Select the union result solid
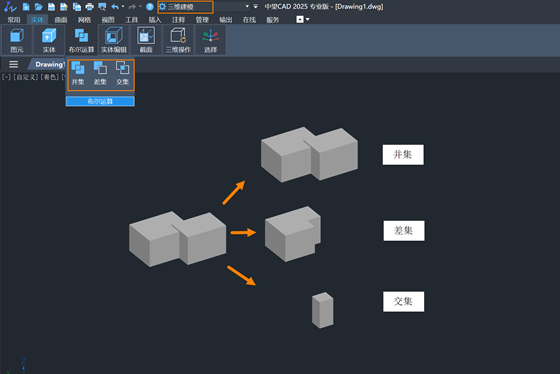The image size is (560, 374). 309,155
